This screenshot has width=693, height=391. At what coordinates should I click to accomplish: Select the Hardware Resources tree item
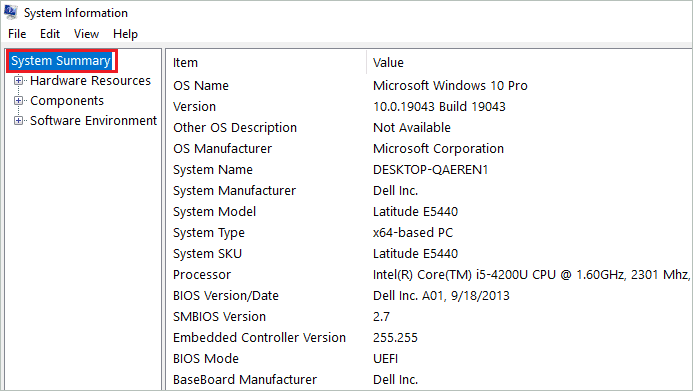coord(91,80)
